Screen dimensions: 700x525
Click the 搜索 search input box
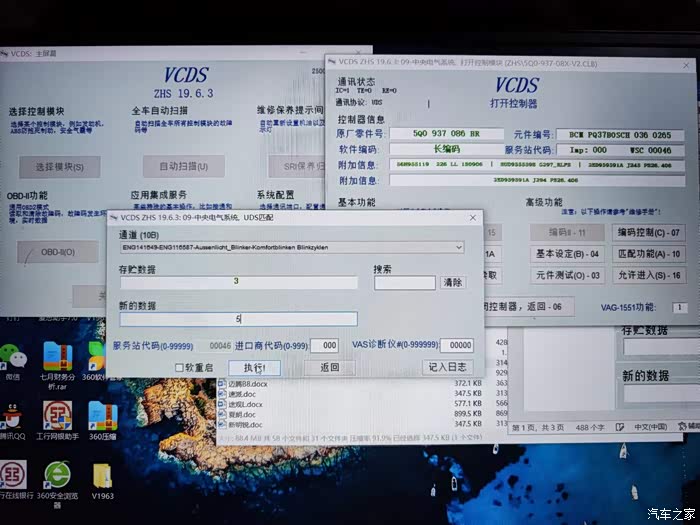point(404,283)
